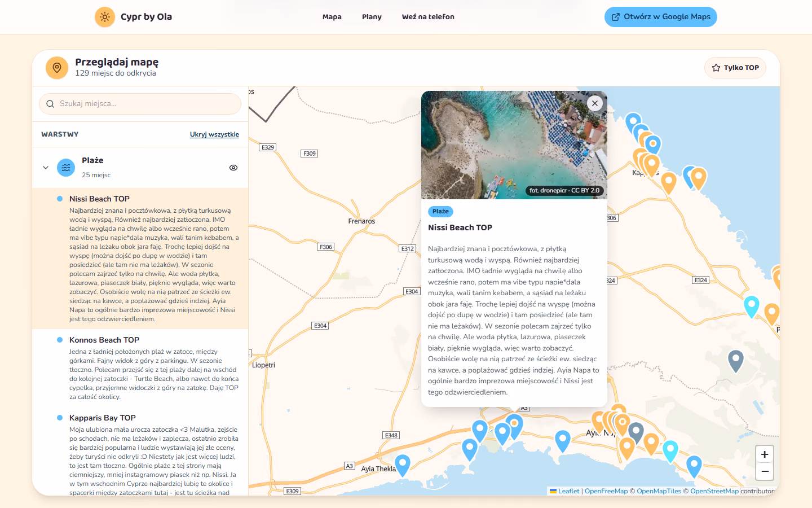Click the cyan pin near zoom controls
The height and width of the screenshot is (508, 812).
(x=670, y=450)
